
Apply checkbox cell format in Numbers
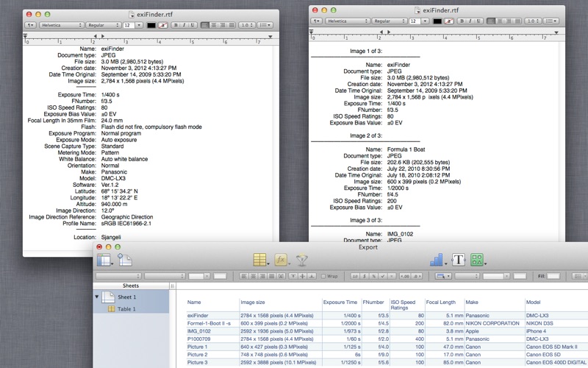coord(382,276)
